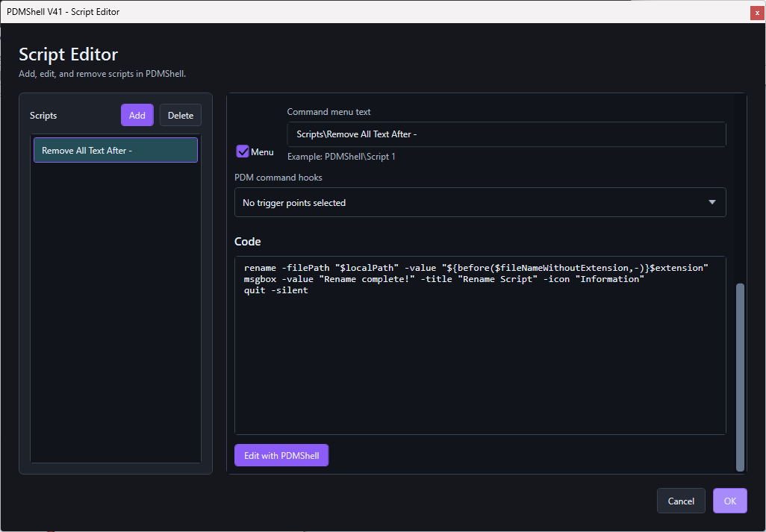Click the 'Example: PDMShell\Script 1' hint text

coord(341,157)
